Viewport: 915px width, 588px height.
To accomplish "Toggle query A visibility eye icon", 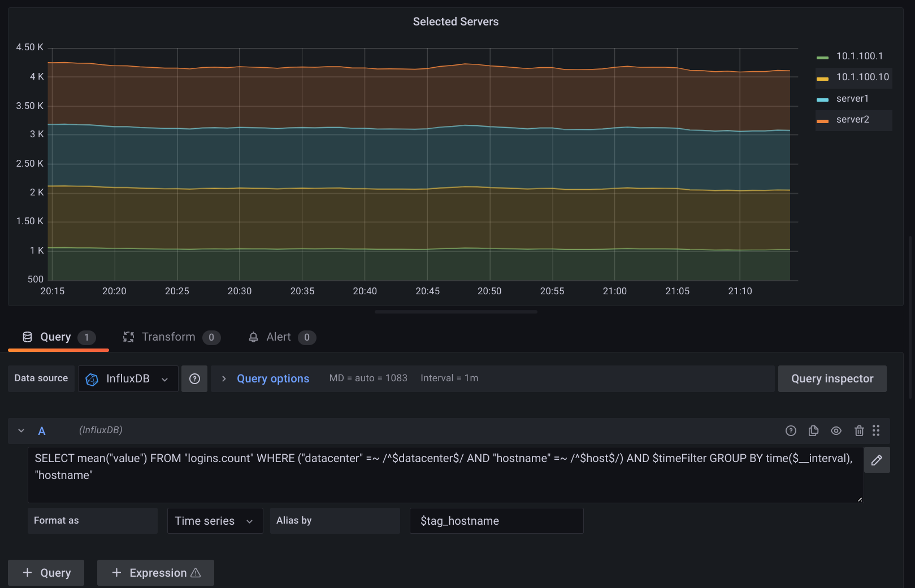I will (836, 431).
